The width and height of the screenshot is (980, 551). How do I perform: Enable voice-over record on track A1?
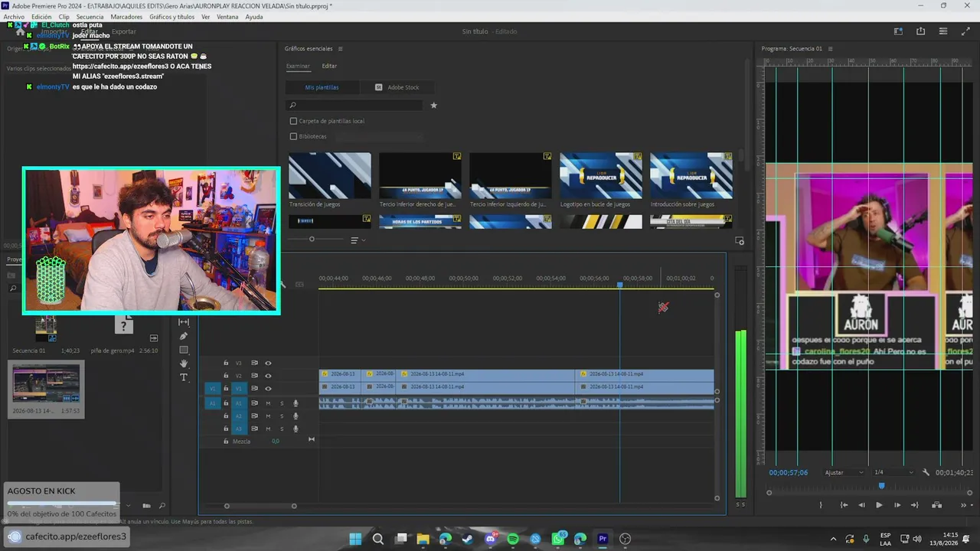(x=296, y=403)
